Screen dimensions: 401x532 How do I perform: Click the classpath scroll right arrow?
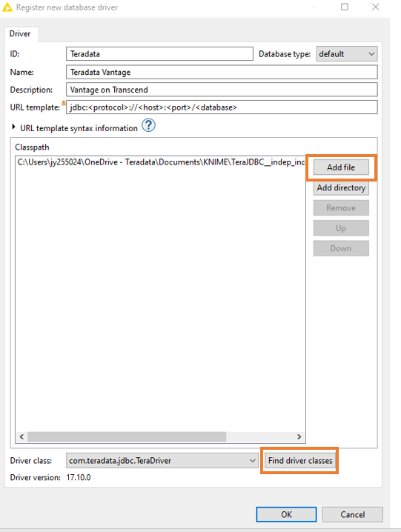[x=299, y=436]
